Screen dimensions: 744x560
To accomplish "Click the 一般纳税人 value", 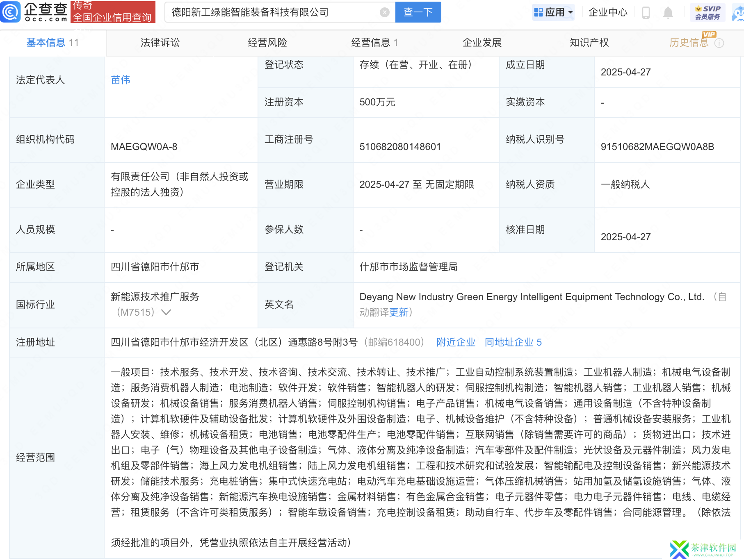I will point(625,184).
